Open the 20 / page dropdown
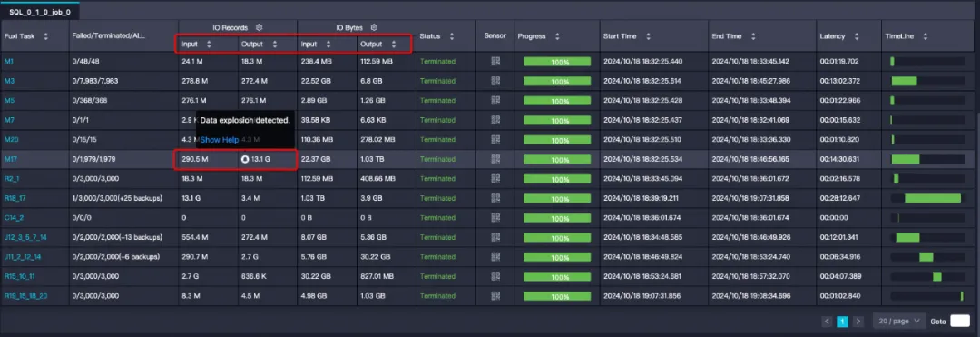The image size is (980, 337). click(899, 321)
